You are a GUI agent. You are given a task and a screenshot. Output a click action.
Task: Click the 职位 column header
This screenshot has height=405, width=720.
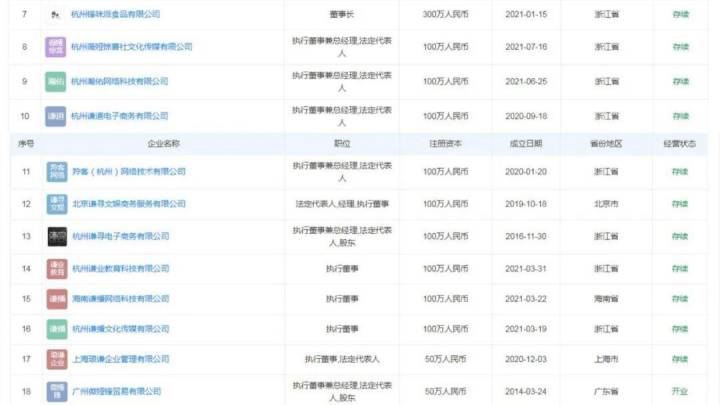(342, 144)
